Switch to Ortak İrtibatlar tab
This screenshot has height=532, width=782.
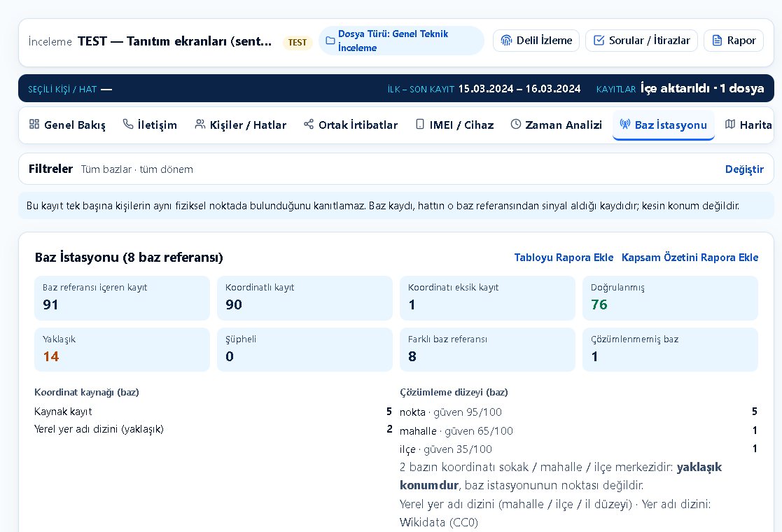coord(351,125)
